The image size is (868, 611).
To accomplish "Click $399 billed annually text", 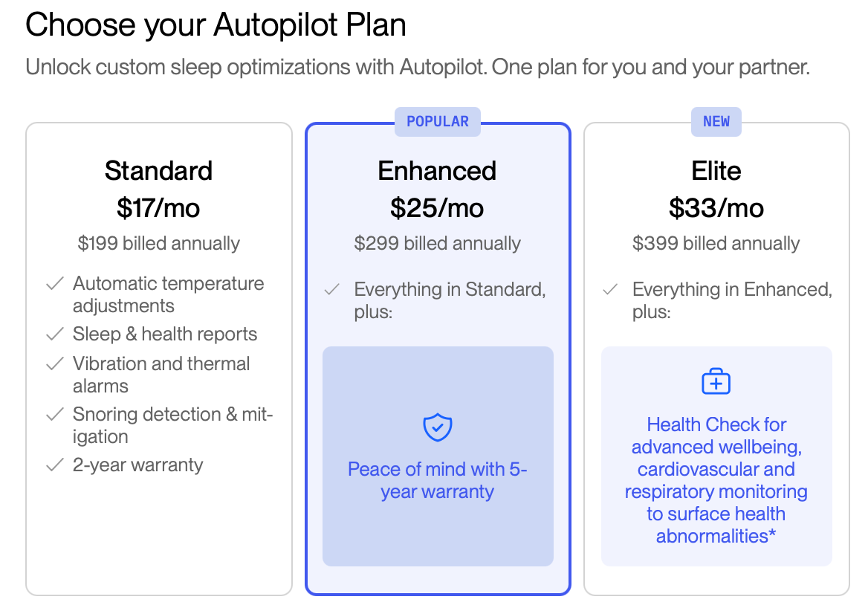I will [716, 244].
